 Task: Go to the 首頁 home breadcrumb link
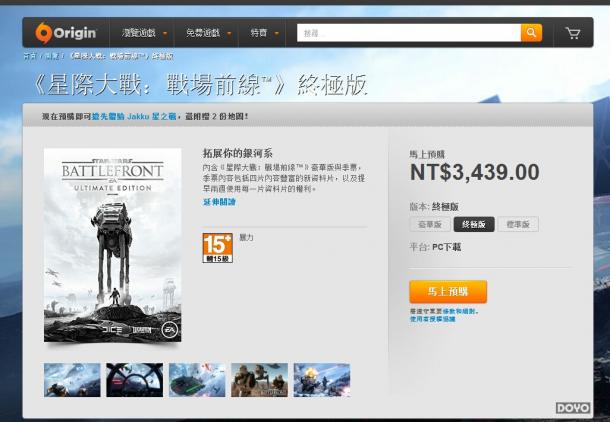pyautogui.click(x=30, y=56)
